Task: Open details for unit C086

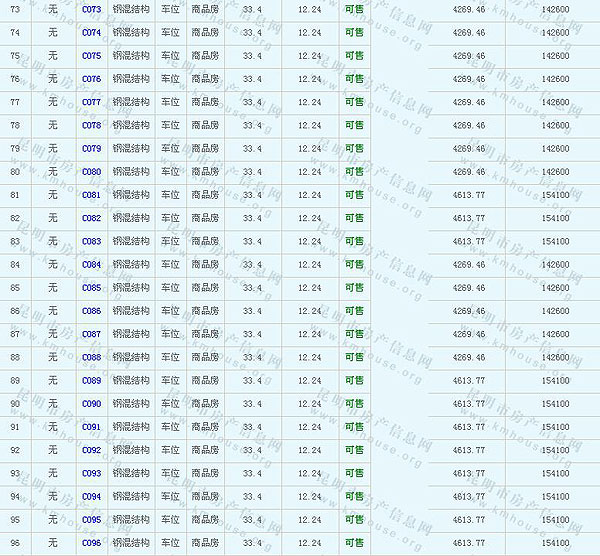Action: 91,311
